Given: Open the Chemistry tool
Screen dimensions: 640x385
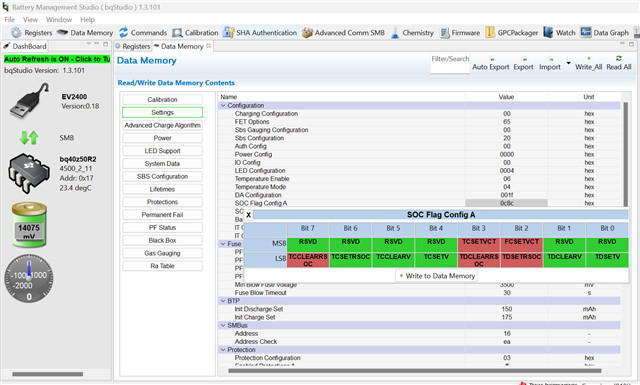Looking at the screenshot, I should click(x=412, y=33).
